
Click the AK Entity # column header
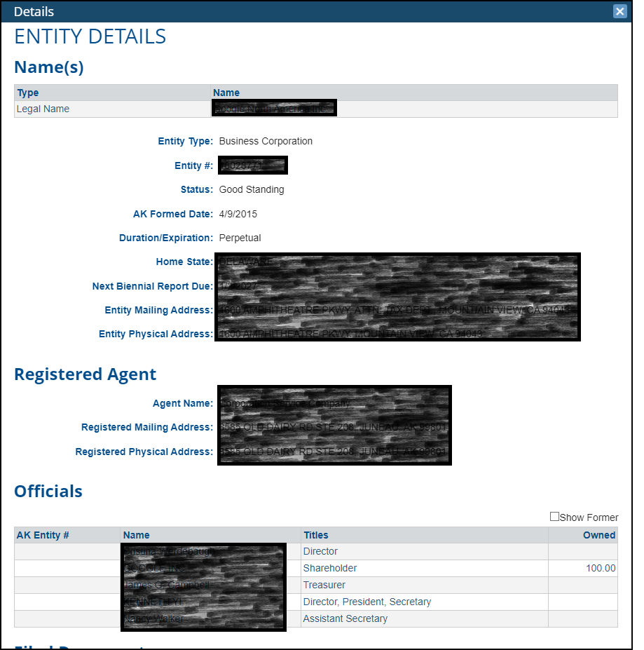43,535
